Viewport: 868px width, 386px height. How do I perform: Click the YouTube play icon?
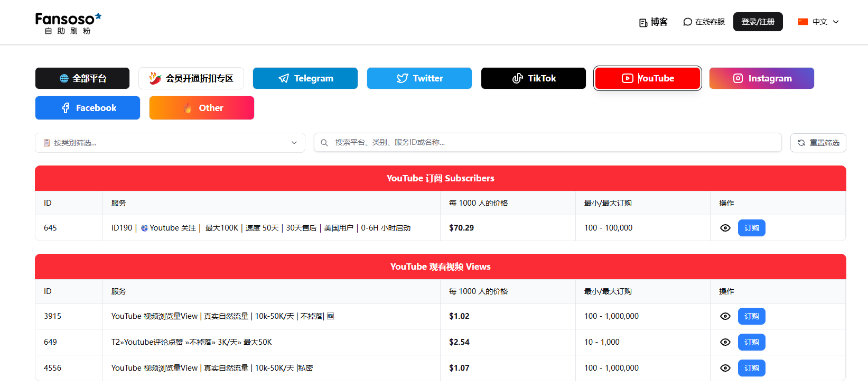point(627,78)
